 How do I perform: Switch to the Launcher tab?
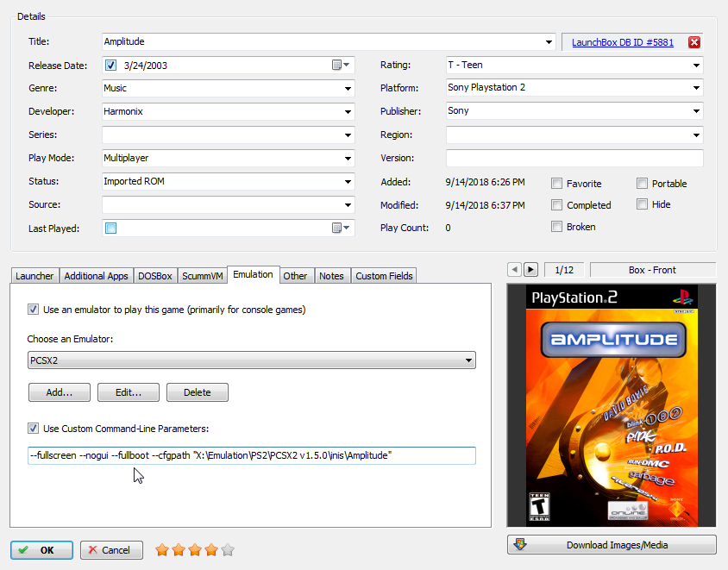click(x=35, y=276)
